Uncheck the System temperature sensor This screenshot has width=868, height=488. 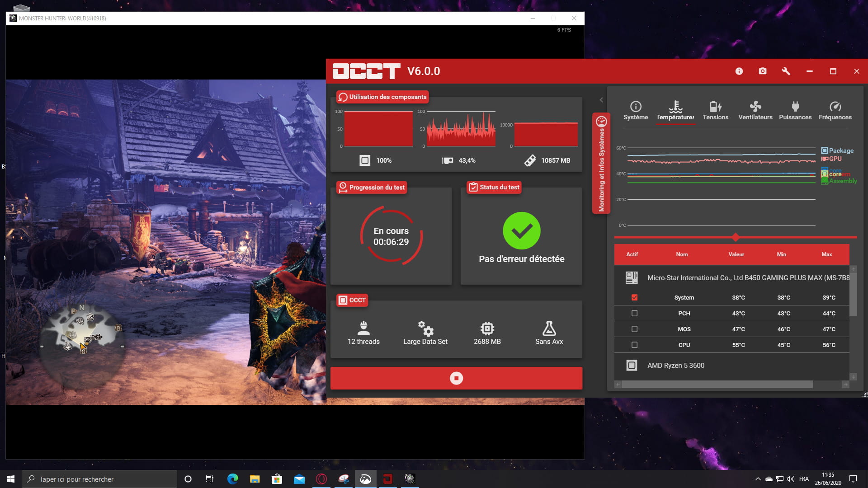coord(634,297)
